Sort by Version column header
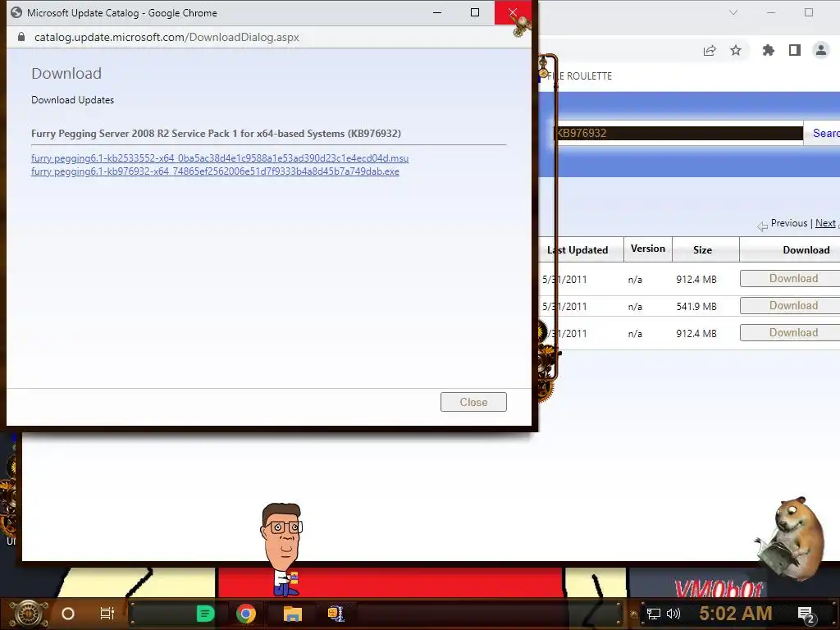 click(648, 249)
